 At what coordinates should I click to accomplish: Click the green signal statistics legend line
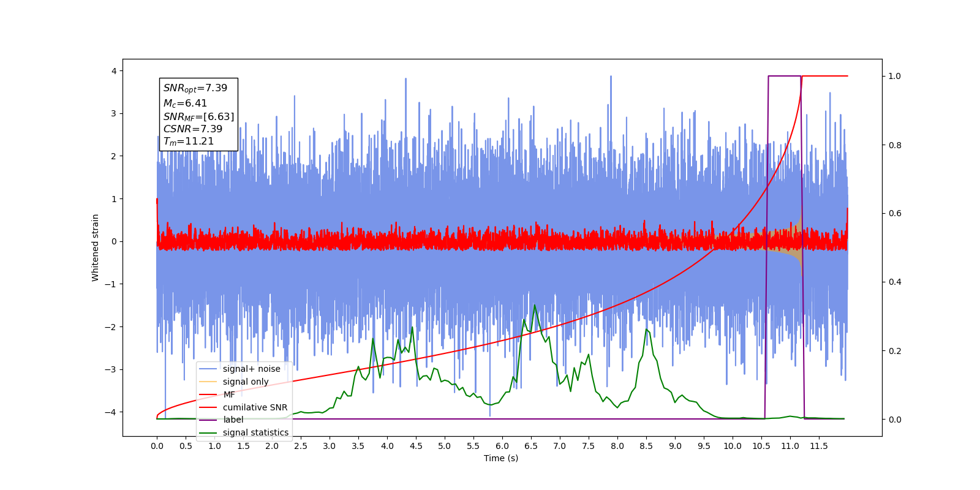coord(208,433)
